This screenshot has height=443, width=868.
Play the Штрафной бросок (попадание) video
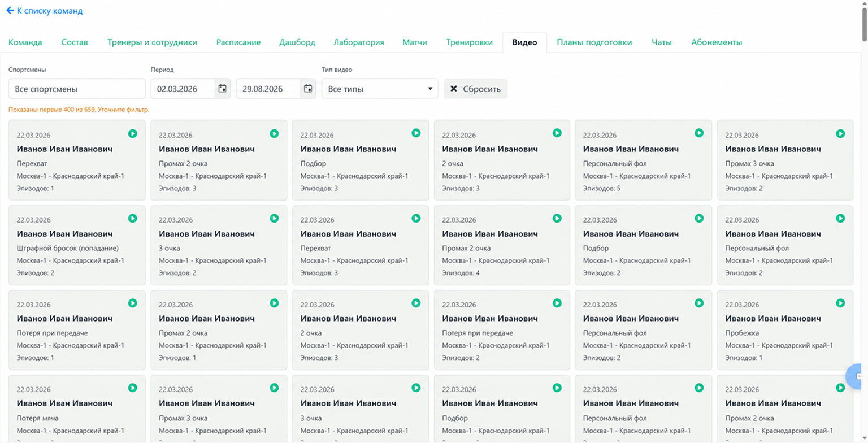tap(132, 218)
